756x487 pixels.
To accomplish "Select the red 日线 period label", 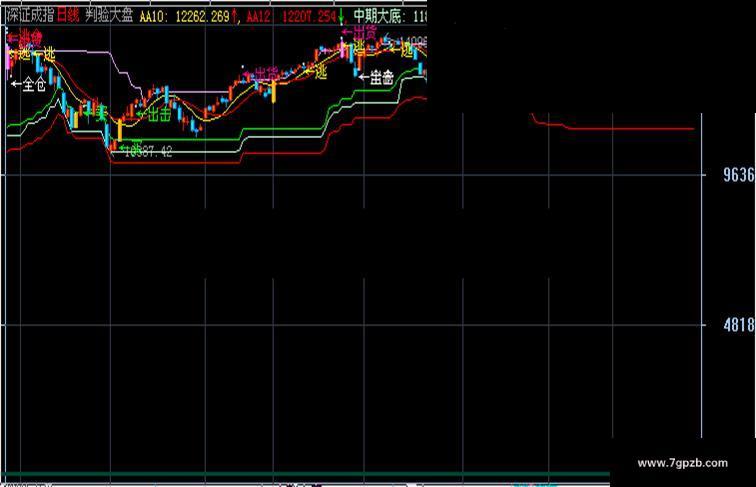I will coord(68,15).
